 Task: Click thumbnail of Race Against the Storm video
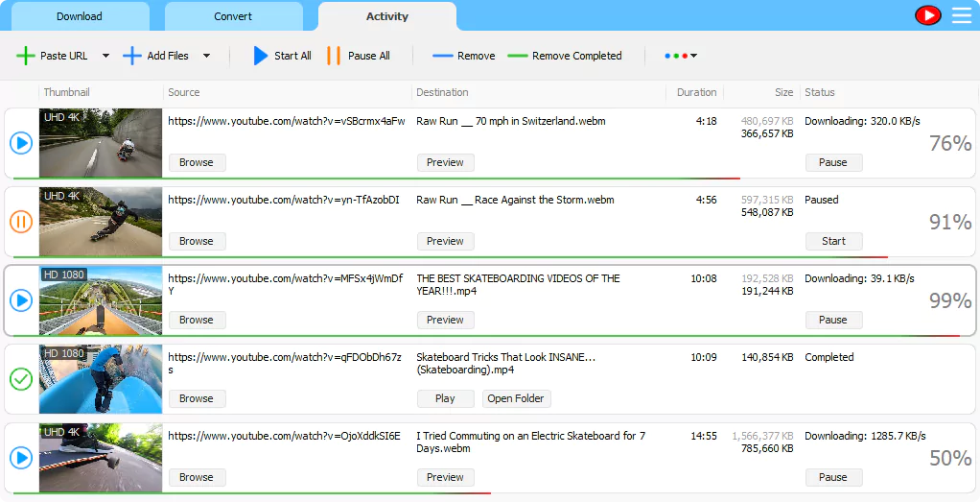(101, 222)
